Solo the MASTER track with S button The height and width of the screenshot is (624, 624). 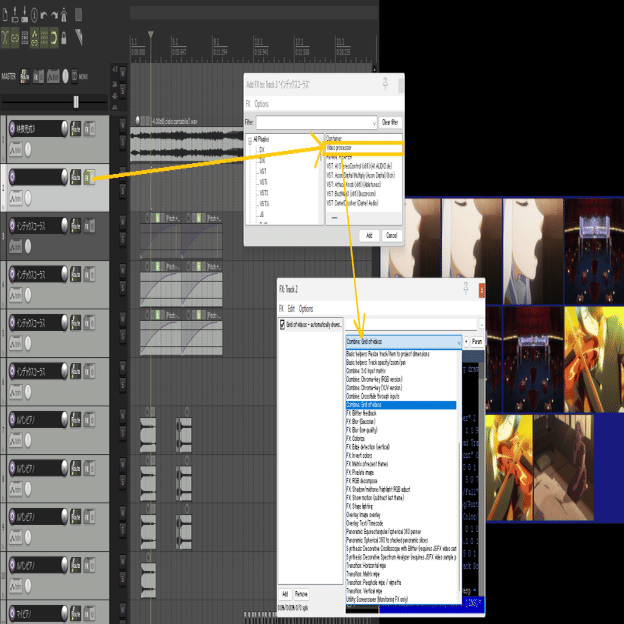[x=123, y=92]
